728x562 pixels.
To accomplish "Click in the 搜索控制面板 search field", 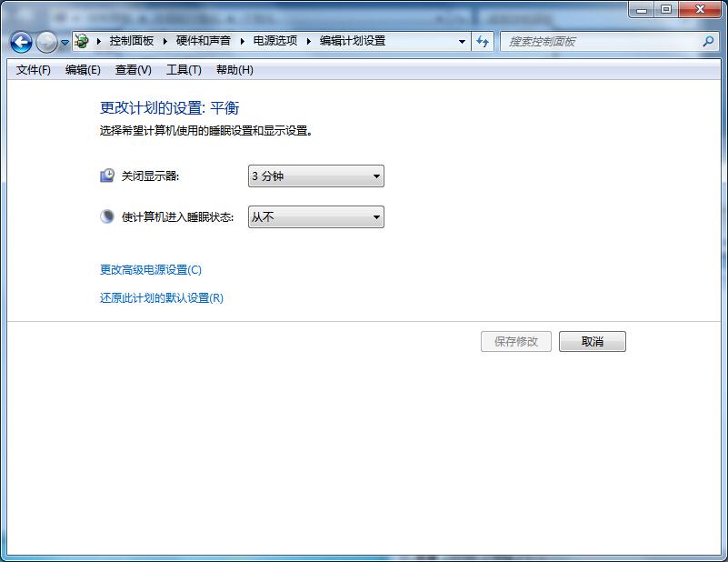I will (600, 41).
